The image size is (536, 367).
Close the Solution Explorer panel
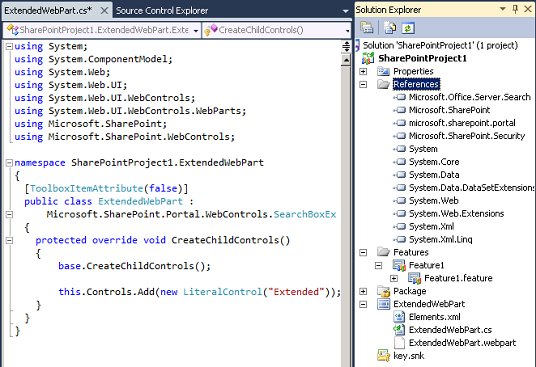point(528,9)
